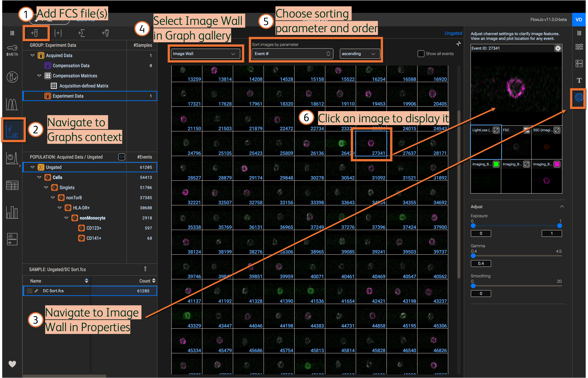This screenshot has width=588, height=378.
Task: Toggle the population eye visibility icon
Action: 122,157
